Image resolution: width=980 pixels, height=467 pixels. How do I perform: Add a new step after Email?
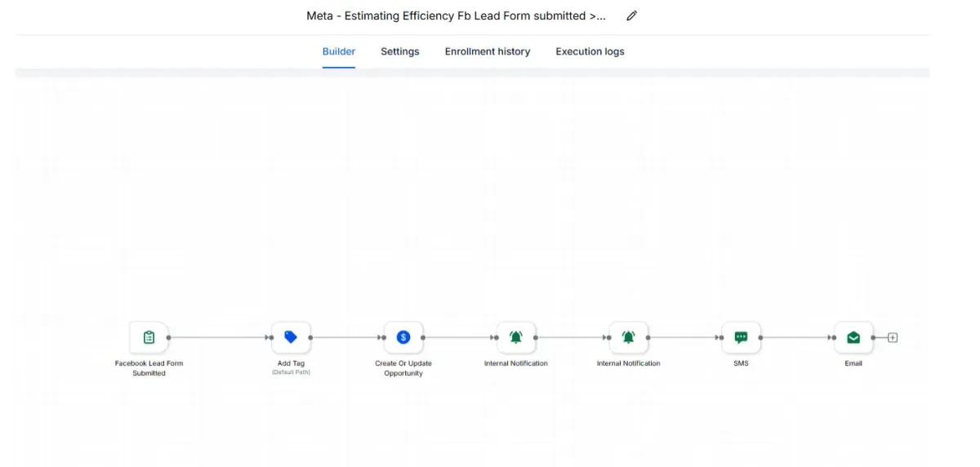(x=893, y=337)
